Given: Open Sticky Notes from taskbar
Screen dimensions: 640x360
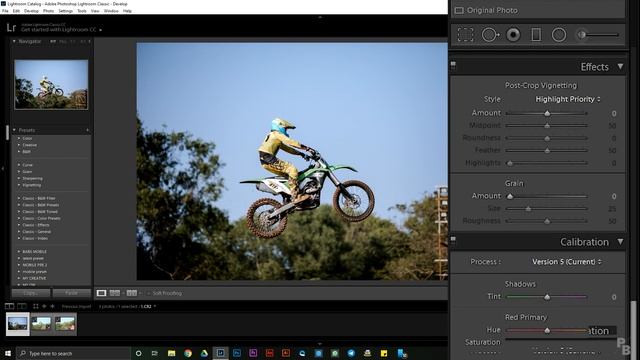Looking at the screenshot, I should (384, 353).
